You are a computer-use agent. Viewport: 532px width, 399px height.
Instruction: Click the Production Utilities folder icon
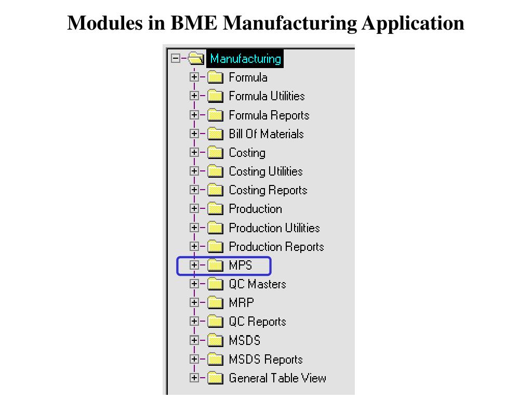(x=215, y=228)
